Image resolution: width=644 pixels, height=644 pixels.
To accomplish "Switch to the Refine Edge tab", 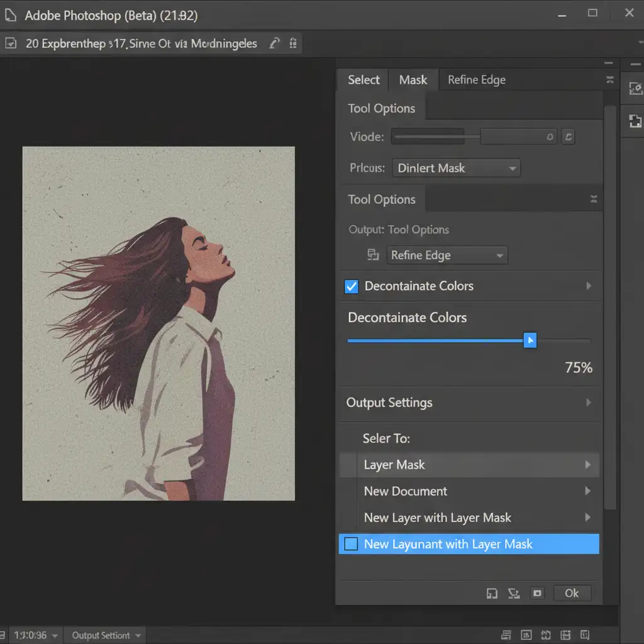I will [x=476, y=80].
